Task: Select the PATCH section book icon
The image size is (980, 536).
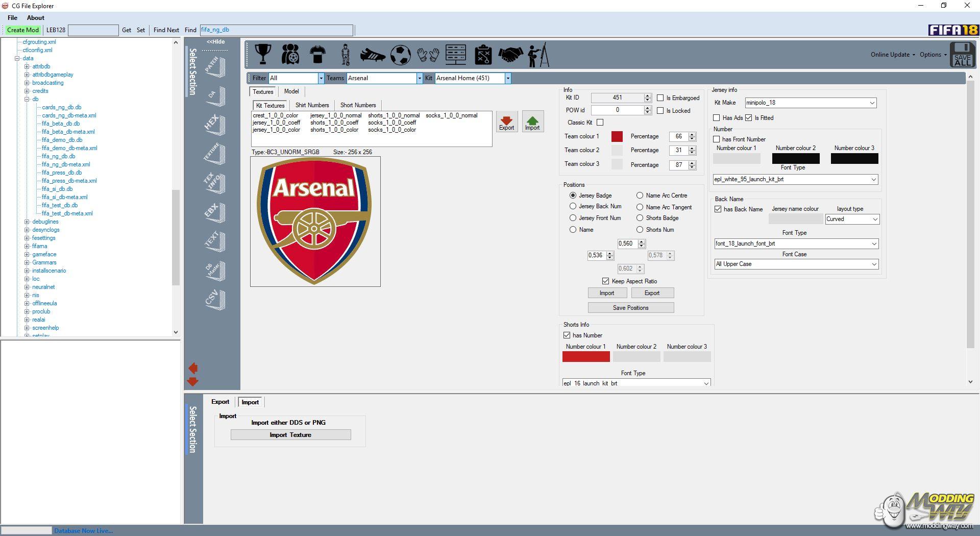Action: coord(215,67)
